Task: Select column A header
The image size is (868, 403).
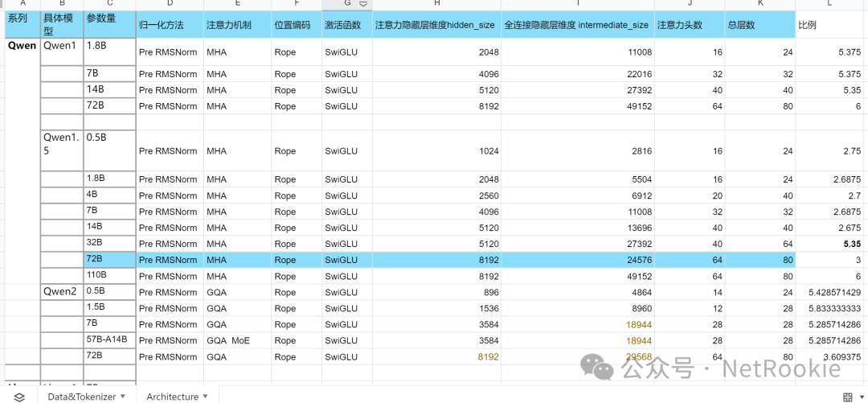Action: tap(23, 4)
